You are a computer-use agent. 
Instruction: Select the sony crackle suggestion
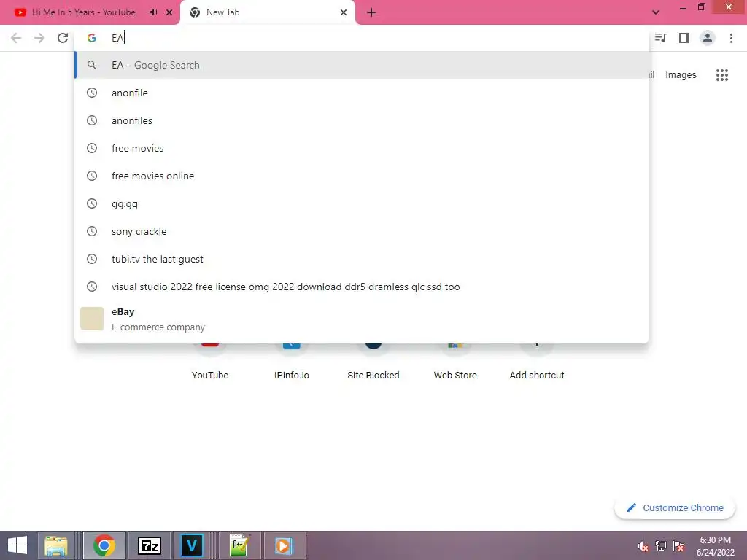point(362,231)
